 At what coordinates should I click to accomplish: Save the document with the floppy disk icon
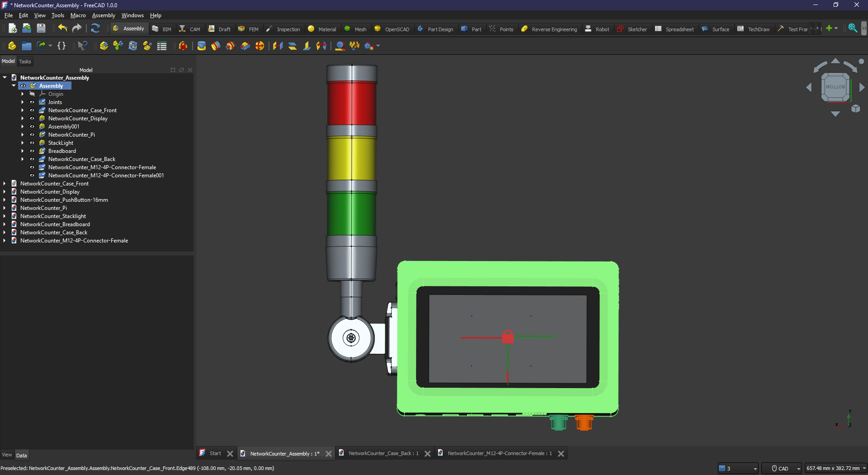click(x=41, y=28)
